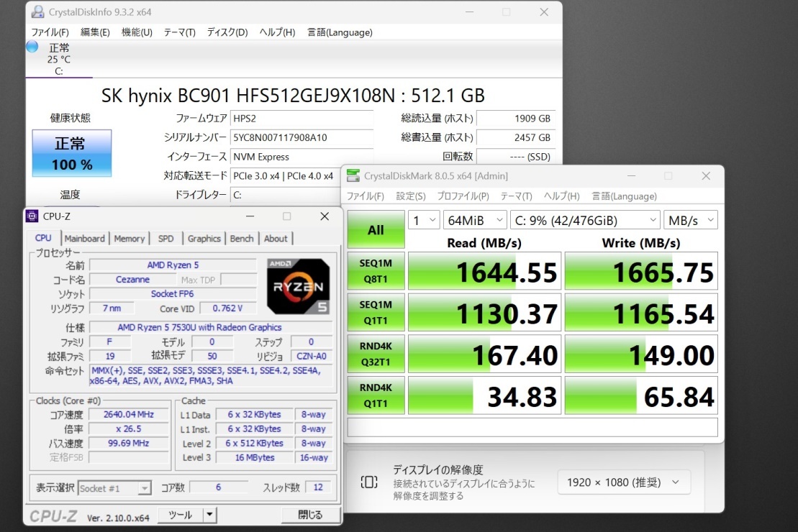The height and width of the screenshot is (532, 798).
Task: Click the 167.40 RND4K Q32T1 read result
Action: (484, 354)
